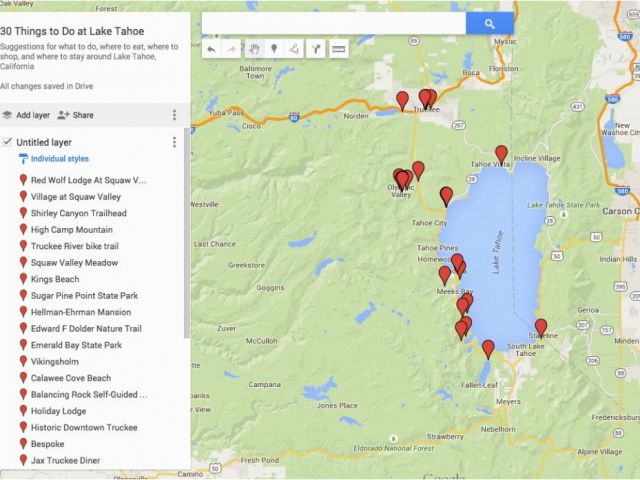Click the marker northeast of Olympic Valley
Image resolution: width=640 pixels, height=480 pixels.
coord(418,170)
